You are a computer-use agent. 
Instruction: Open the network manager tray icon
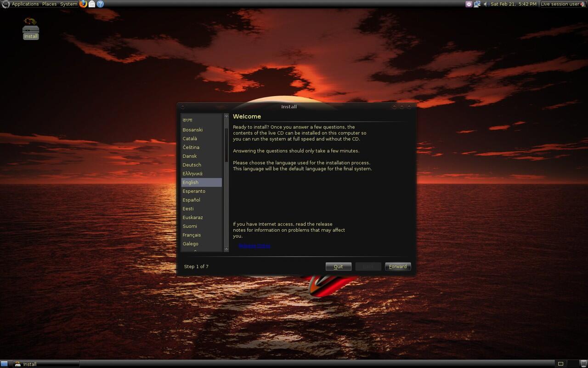click(x=477, y=4)
